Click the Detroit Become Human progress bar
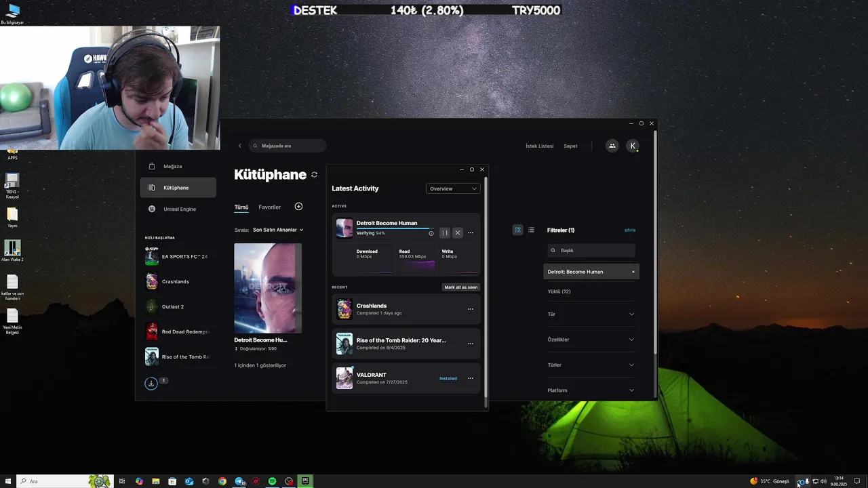868x488 pixels. pyautogui.click(x=395, y=228)
